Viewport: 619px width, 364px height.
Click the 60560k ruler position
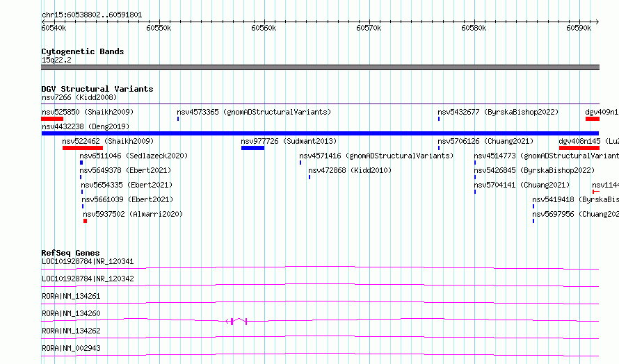click(264, 28)
